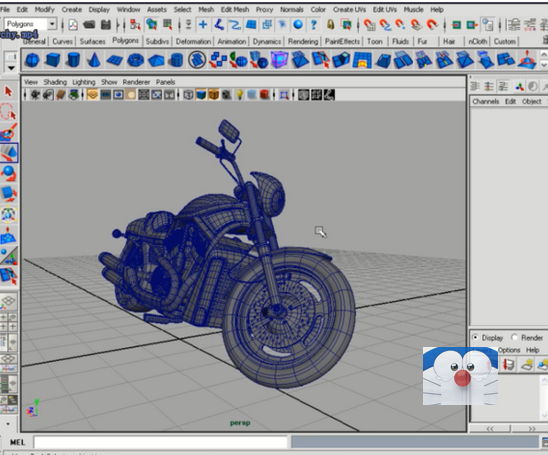
Task: Click the Edit menu in Channel Box
Action: pyautogui.click(x=510, y=102)
